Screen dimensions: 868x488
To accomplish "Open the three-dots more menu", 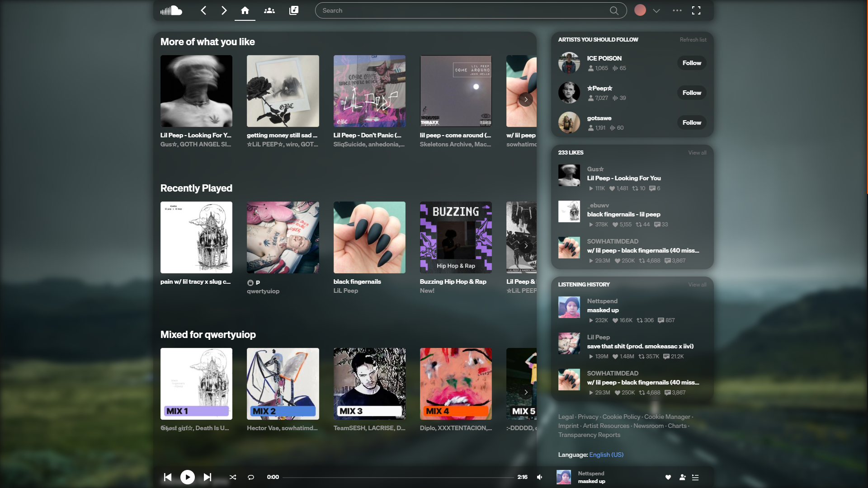I will tap(677, 10).
